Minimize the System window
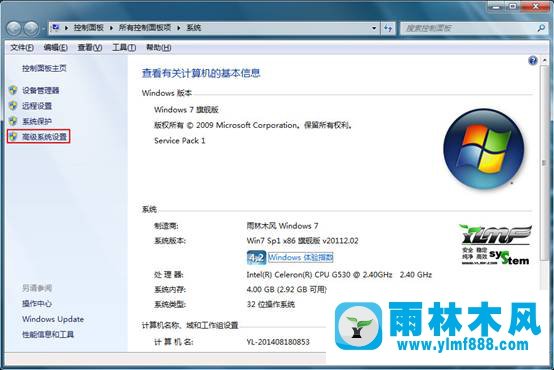Image resolution: width=554 pixels, height=370 pixels. point(497,6)
